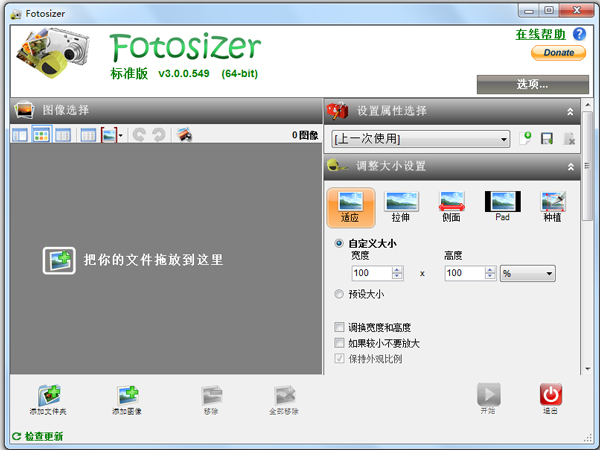
Task: Select the third table view icon
Action: (63, 135)
